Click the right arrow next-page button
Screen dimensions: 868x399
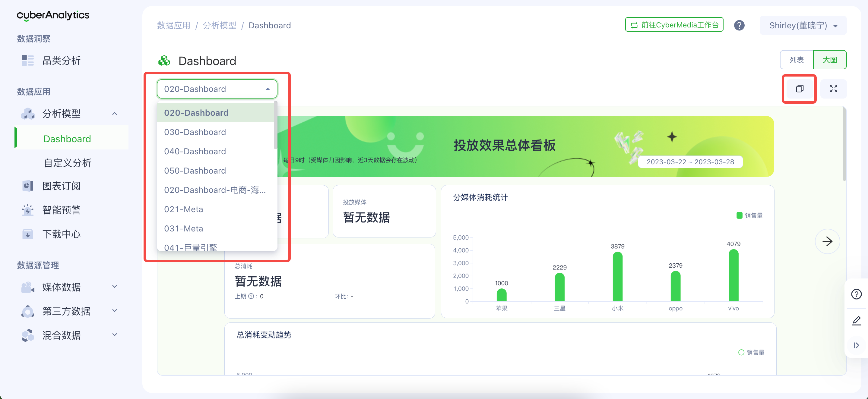(x=827, y=241)
